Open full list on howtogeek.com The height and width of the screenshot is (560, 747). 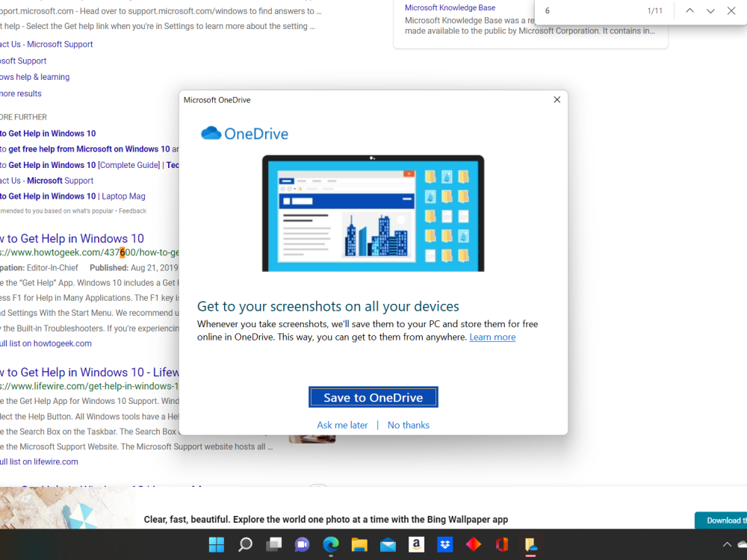pos(46,343)
